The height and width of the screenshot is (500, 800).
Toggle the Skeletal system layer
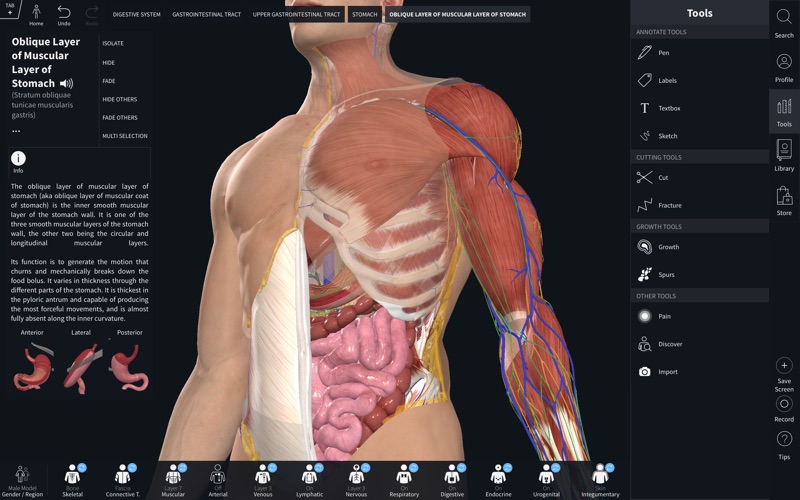pyautogui.click(x=73, y=480)
